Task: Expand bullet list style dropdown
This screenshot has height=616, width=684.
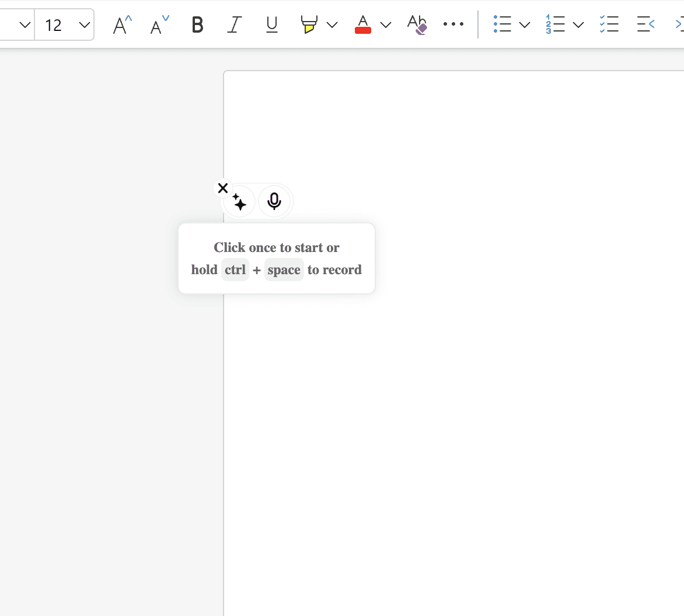Action: tap(525, 25)
